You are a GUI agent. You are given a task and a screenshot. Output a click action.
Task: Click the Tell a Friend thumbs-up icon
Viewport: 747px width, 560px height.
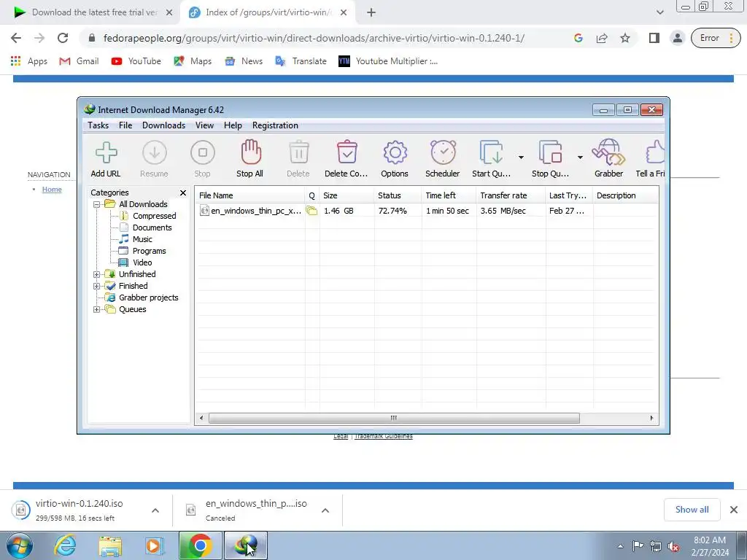point(655,153)
